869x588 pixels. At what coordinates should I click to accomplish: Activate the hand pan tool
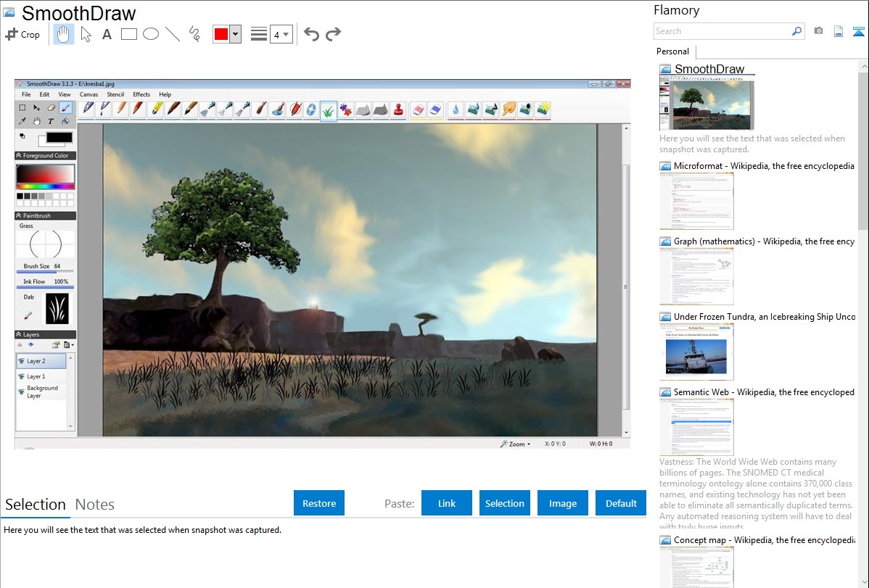(64, 34)
